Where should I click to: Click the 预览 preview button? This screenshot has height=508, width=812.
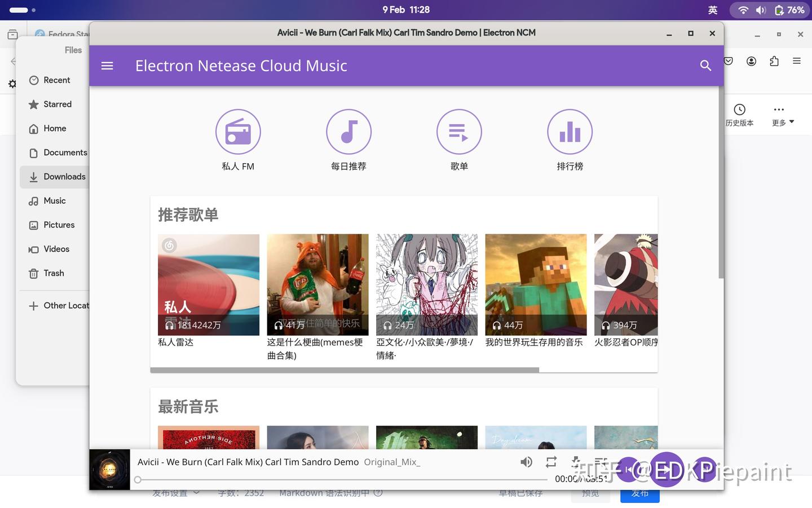(x=590, y=494)
